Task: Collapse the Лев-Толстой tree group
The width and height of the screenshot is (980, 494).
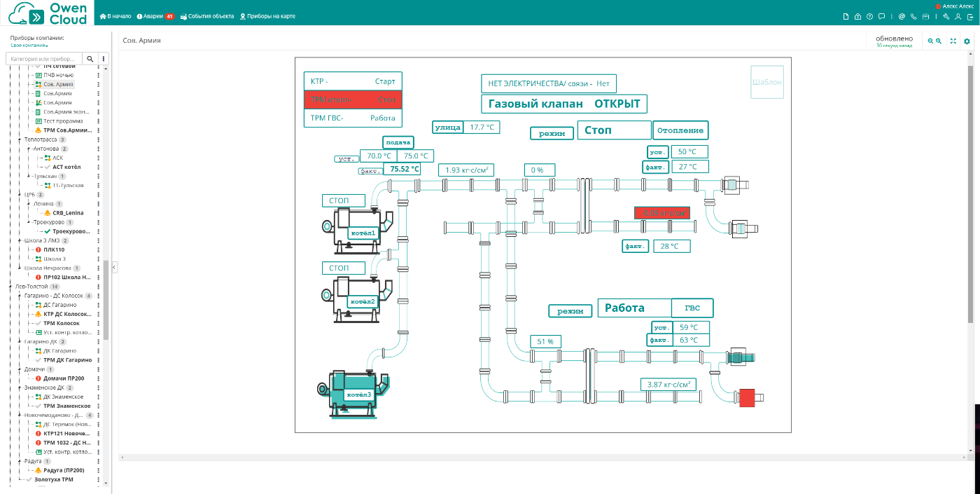Action: point(10,287)
